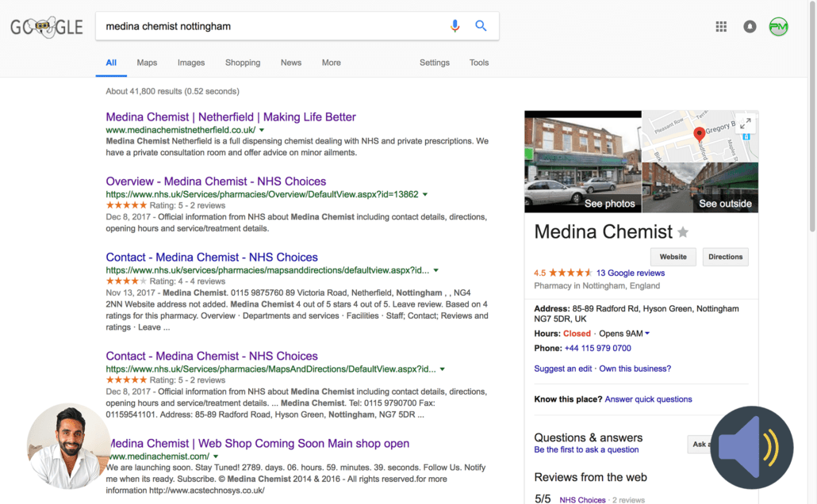This screenshot has height=504, width=817.
Task: Click 'Pharmacy in Nottingham, England' text
Action: pyautogui.click(x=597, y=286)
